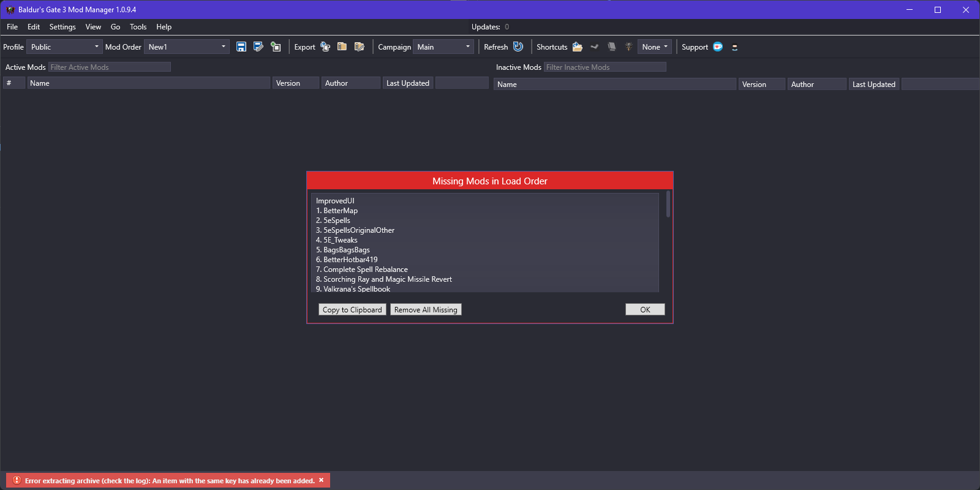This screenshot has width=980, height=490.
Task: Click the export order to game icon
Action: (325, 47)
